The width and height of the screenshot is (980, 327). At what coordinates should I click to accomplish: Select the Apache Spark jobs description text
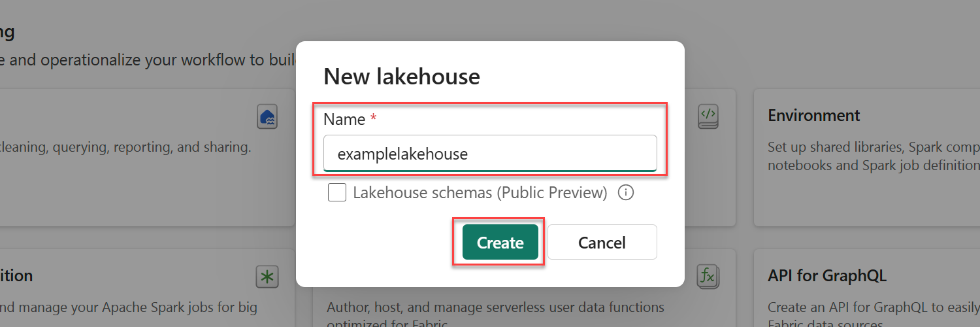pos(129,307)
